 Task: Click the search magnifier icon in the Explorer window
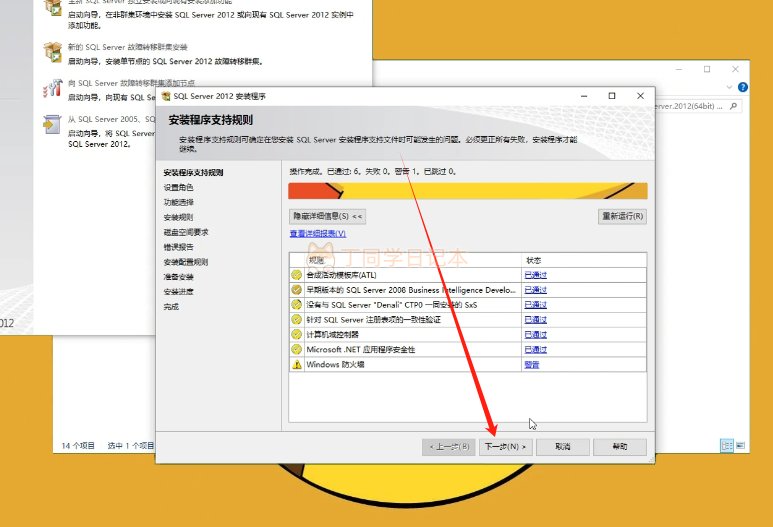(x=734, y=106)
